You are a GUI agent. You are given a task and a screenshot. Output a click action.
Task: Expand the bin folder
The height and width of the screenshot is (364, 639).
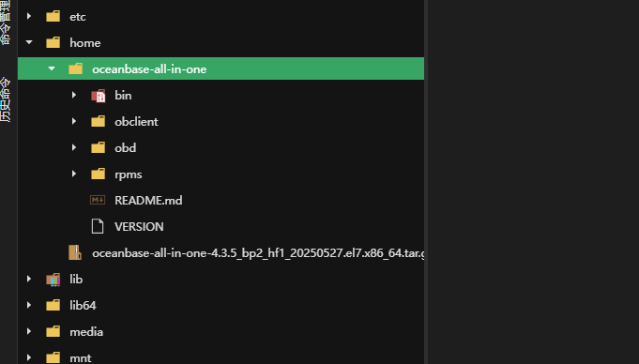click(74, 95)
